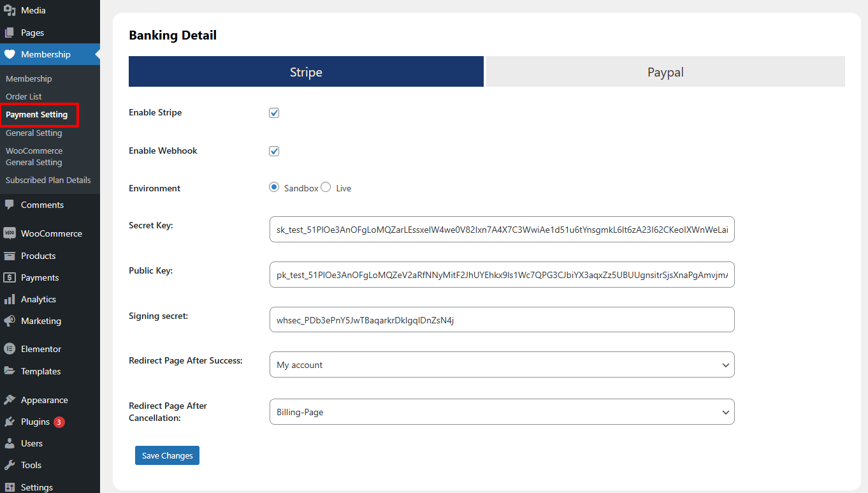Click the Marketing megaphone icon

pyautogui.click(x=10, y=321)
